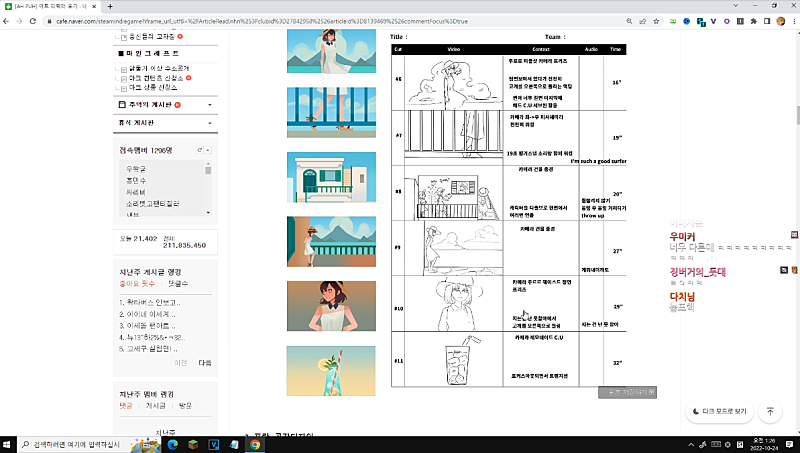Select member ranking 댓글 tab
Viewport: 800px width, 453px height.
pos(126,406)
